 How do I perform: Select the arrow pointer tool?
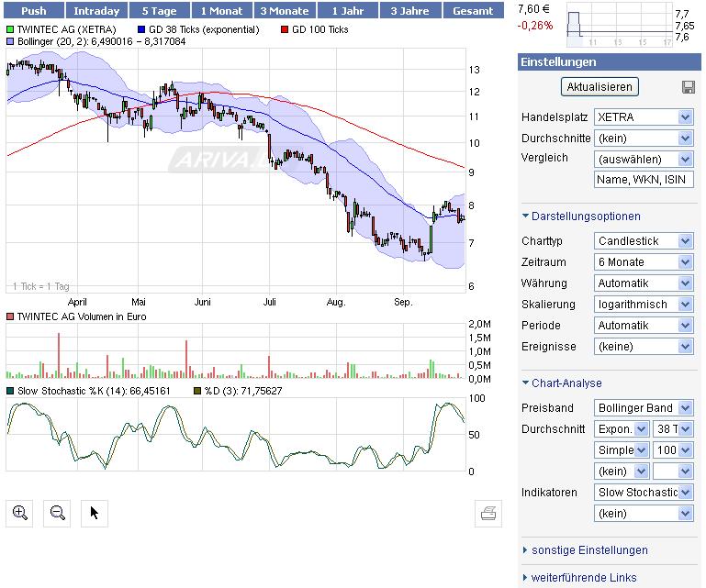94,513
